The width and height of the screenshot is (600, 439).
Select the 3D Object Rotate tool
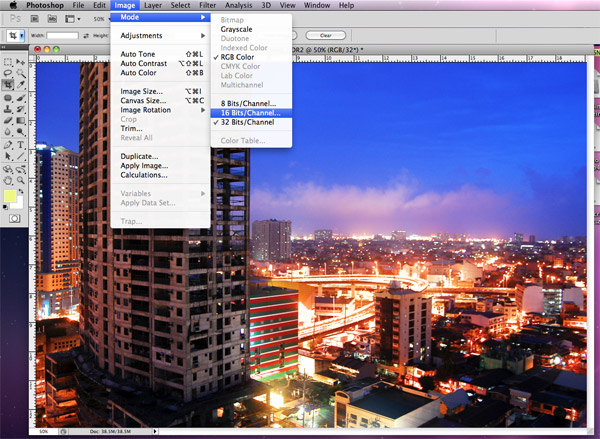click(x=8, y=169)
